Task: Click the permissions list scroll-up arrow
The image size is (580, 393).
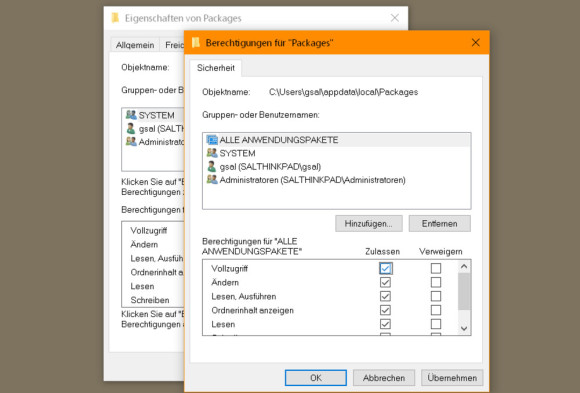Action: (x=464, y=266)
